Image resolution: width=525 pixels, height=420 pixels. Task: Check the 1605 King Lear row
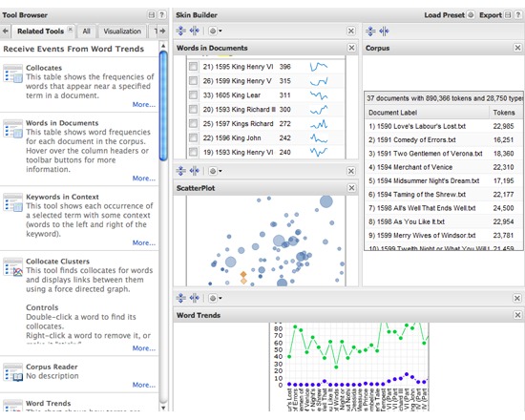click(193, 95)
